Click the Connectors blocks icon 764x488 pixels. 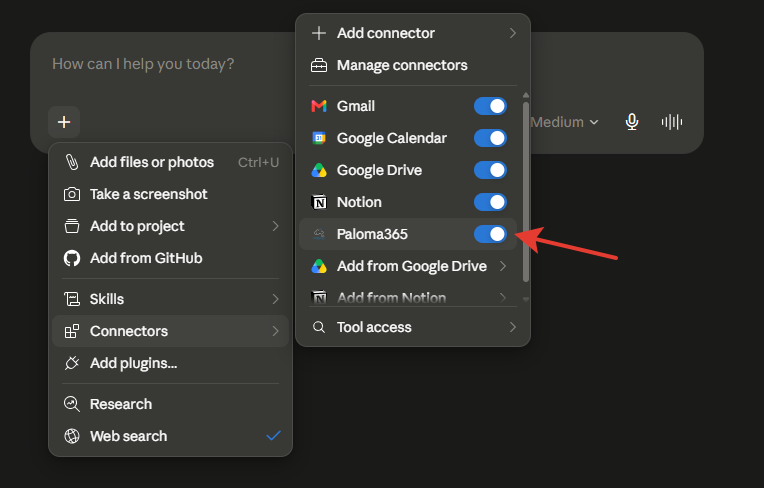[72, 331]
